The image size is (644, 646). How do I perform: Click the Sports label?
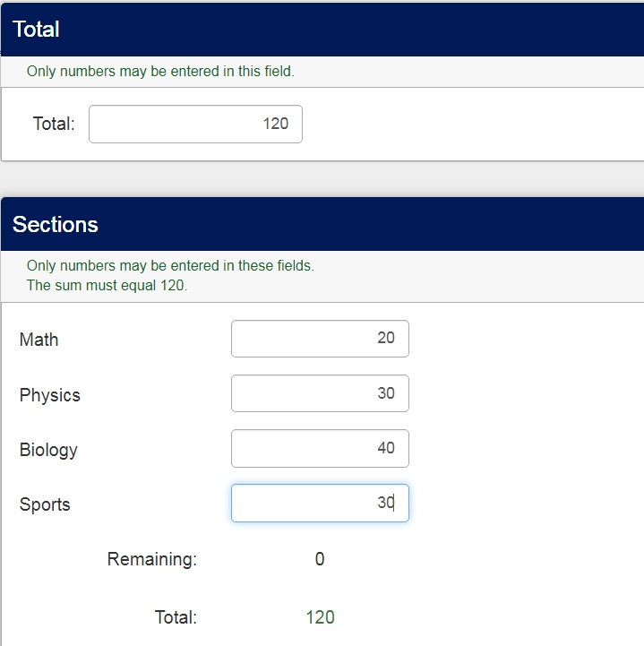[45, 504]
